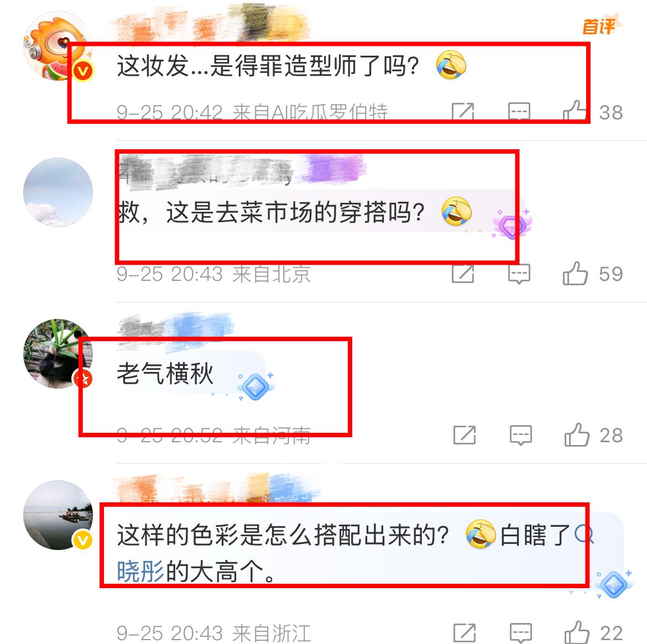Open the blue sky avatar profile
Screen dimensions: 647x644
point(58,192)
